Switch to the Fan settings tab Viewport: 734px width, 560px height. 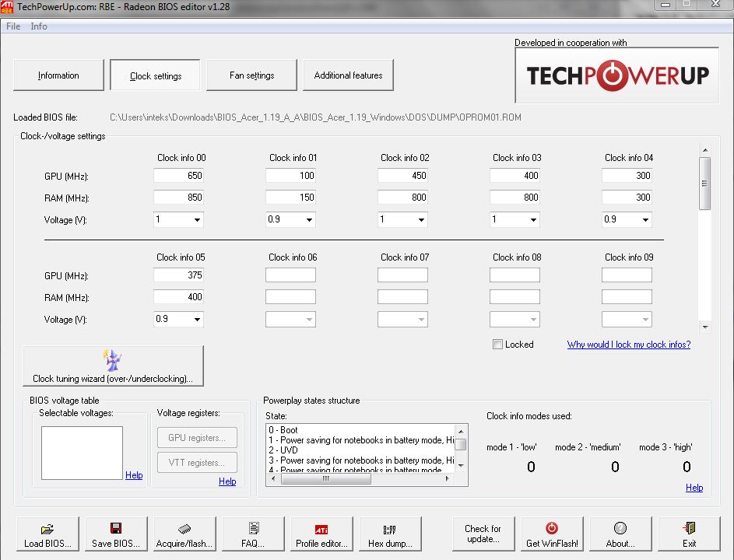coord(252,75)
